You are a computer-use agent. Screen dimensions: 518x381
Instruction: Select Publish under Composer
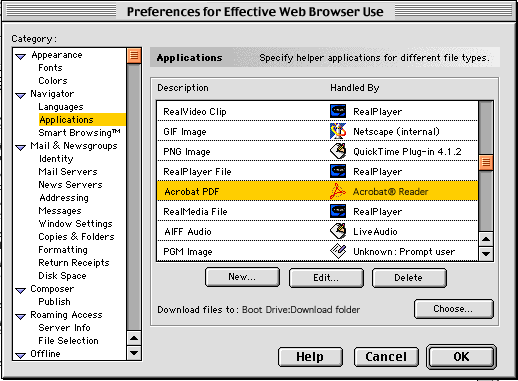pyautogui.click(x=54, y=302)
